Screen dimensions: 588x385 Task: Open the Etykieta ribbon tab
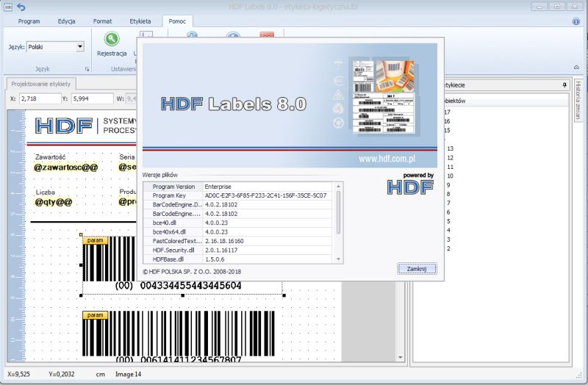(x=140, y=21)
